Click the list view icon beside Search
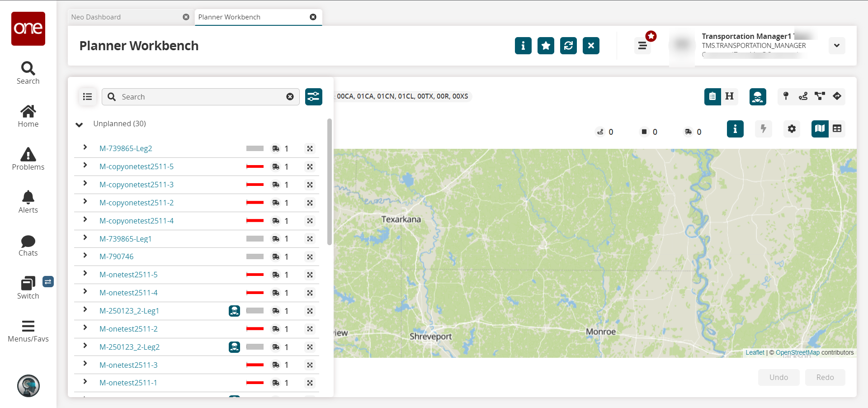The height and width of the screenshot is (408, 868). click(x=88, y=97)
